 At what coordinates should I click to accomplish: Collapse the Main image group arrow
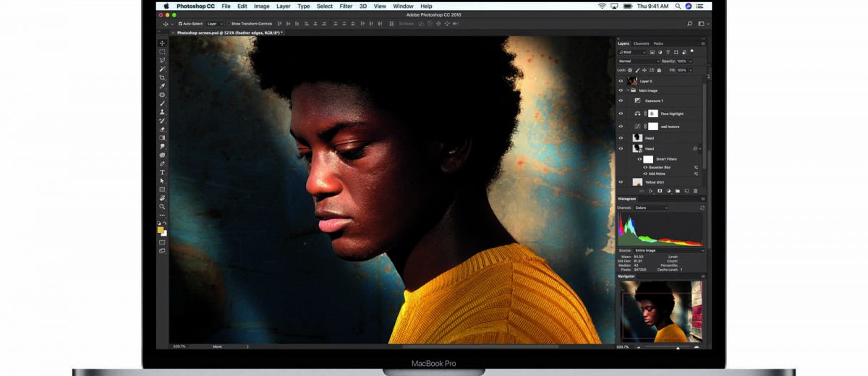(x=628, y=90)
